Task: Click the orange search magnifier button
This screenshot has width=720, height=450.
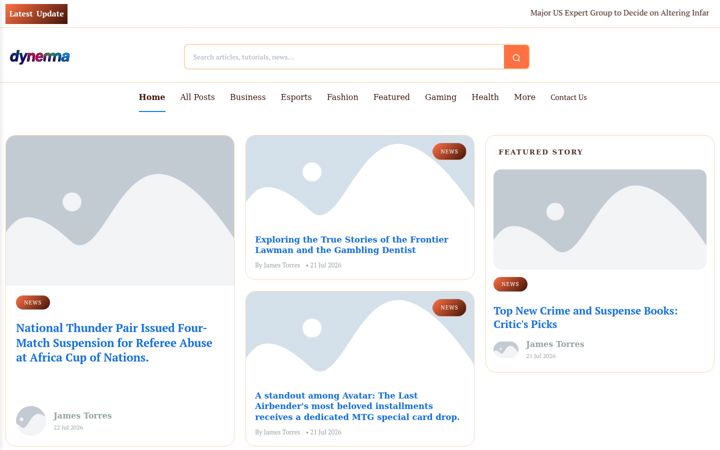Action: [x=516, y=57]
